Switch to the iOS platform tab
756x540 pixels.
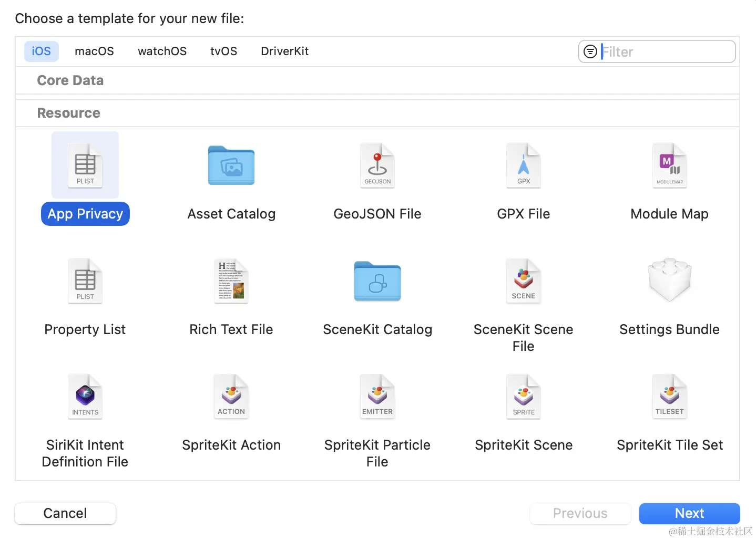pos(42,51)
